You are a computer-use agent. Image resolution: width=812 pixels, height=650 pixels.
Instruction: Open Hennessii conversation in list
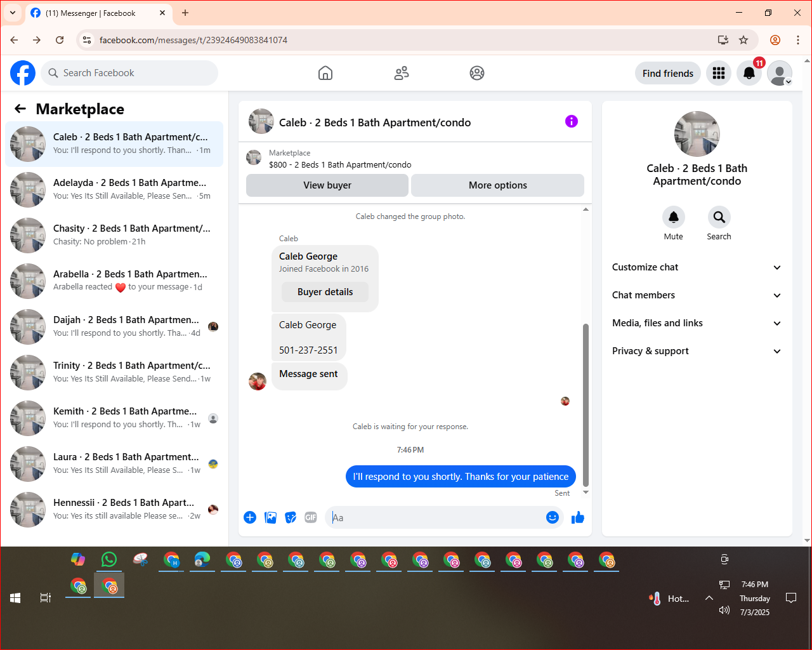pos(114,510)
